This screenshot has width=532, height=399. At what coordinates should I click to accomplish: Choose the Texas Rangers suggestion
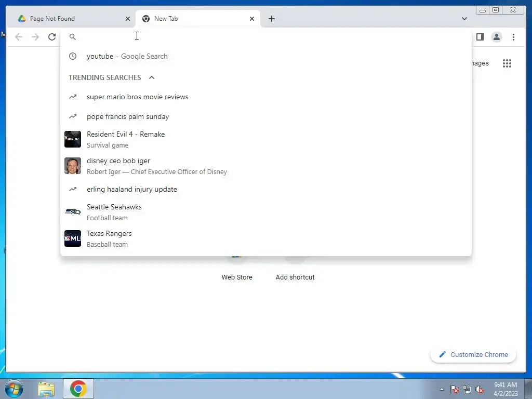[x=265, y=238]
